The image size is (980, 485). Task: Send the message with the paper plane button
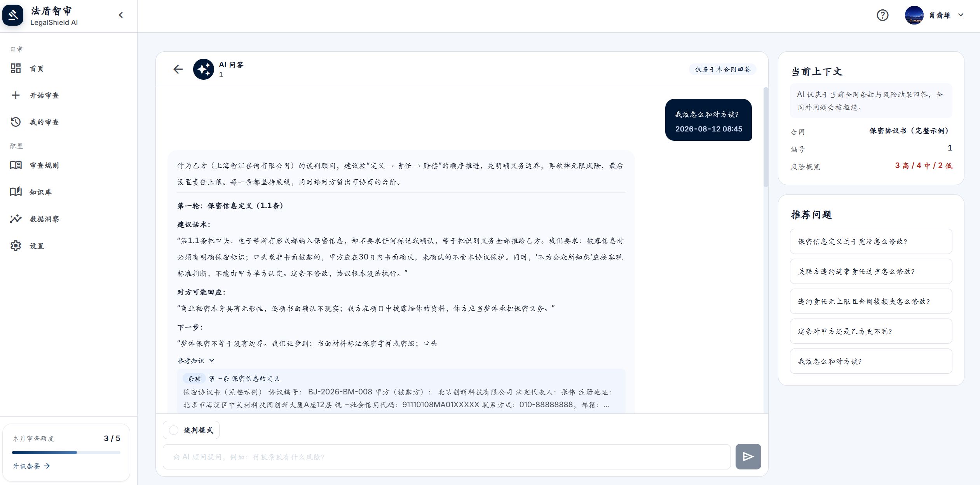pyautogui.click(x=748, y=457)
